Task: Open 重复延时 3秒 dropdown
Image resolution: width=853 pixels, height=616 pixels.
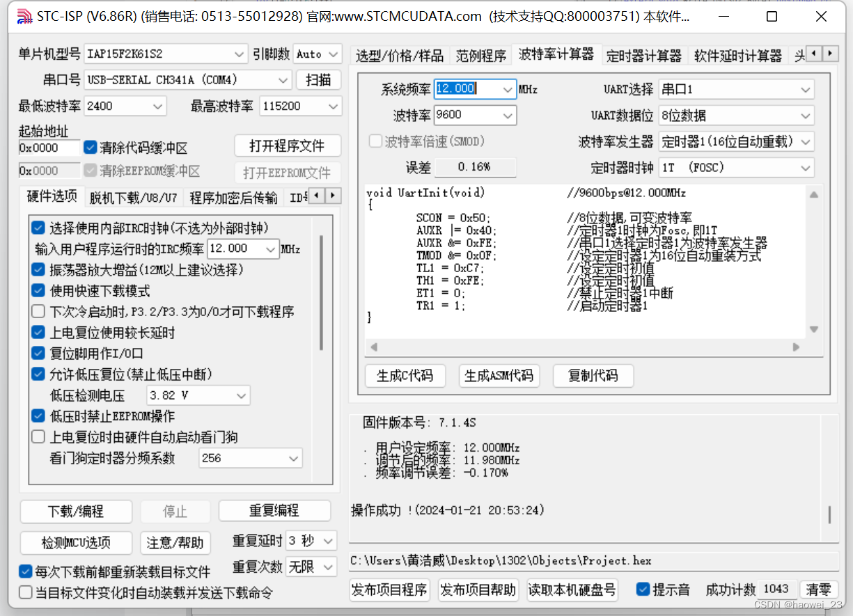Action: 311,541
